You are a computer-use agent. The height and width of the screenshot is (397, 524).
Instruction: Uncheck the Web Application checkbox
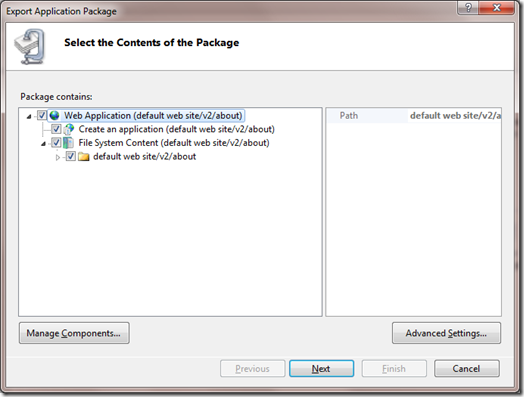coord(42,116)
